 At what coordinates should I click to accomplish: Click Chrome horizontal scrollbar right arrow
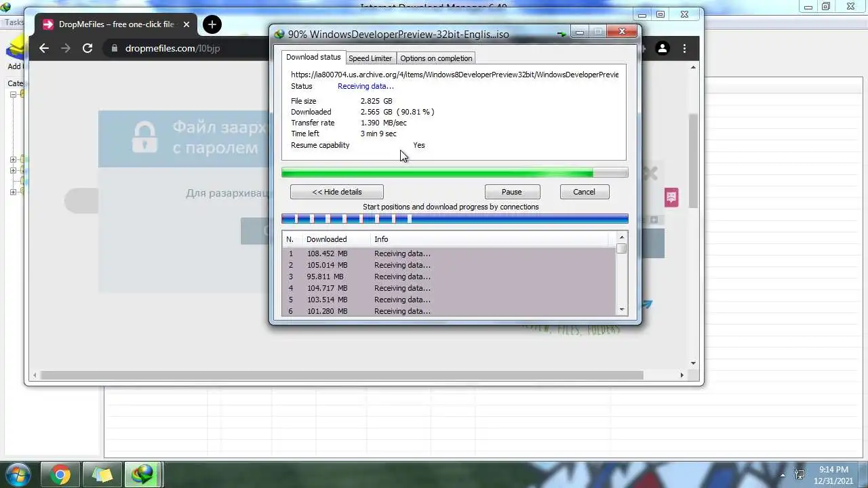click(x=682, y=375)
